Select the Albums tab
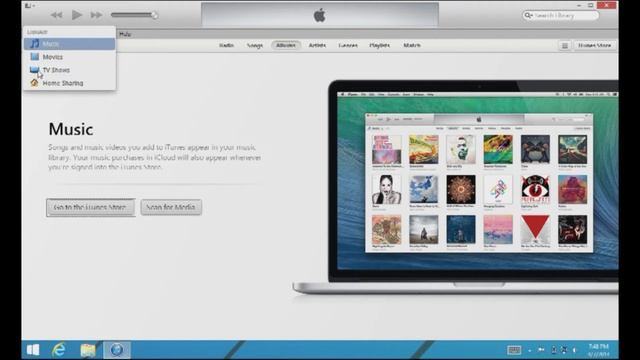The image size is (640, 360). pos(286,45)
